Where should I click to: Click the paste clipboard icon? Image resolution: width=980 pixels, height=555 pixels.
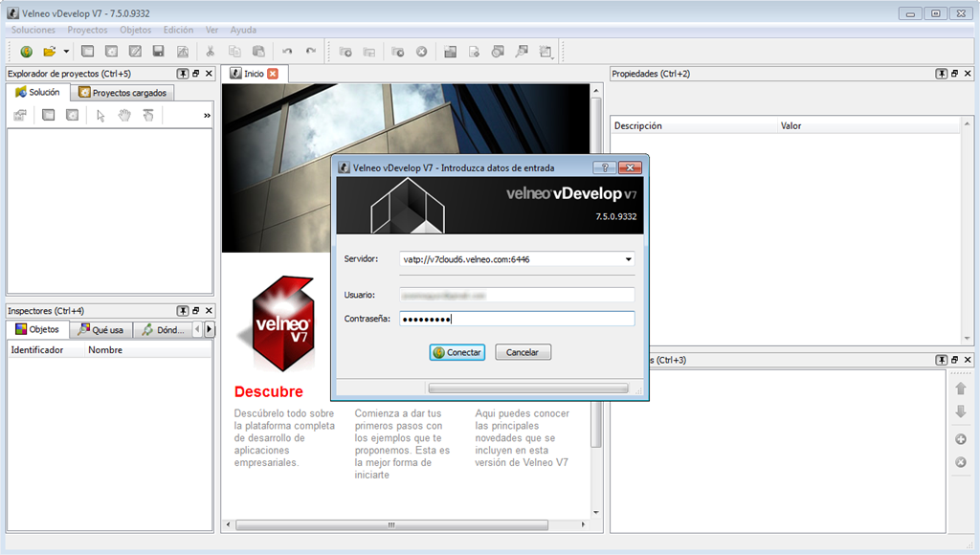(x=258, y=52)
